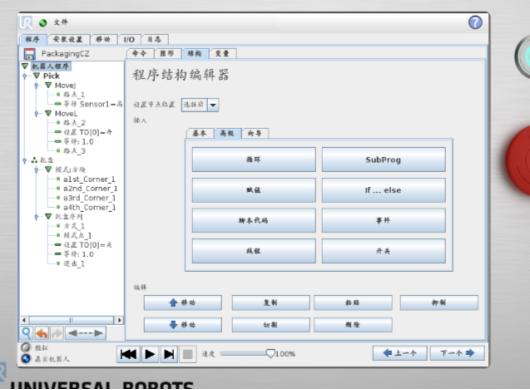Click the 复制 Copy button
This screenshot has height=390, width=530.
[270, 303]
